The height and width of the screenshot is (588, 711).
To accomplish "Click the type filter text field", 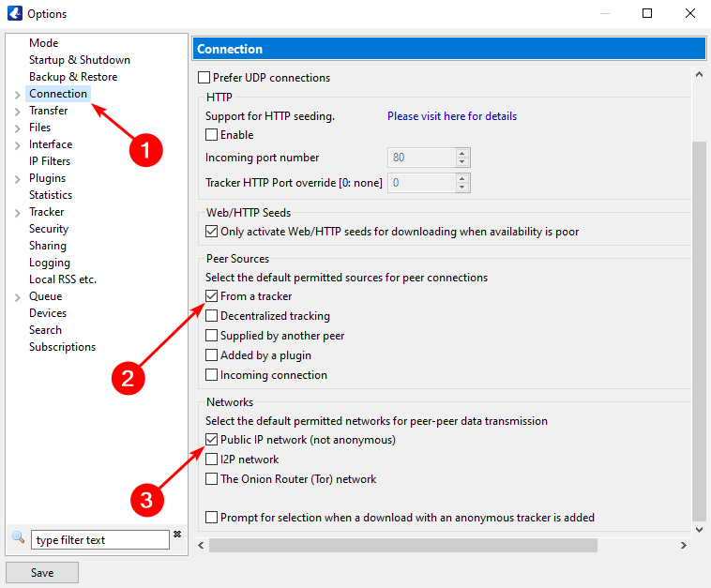I will (100, 540).
